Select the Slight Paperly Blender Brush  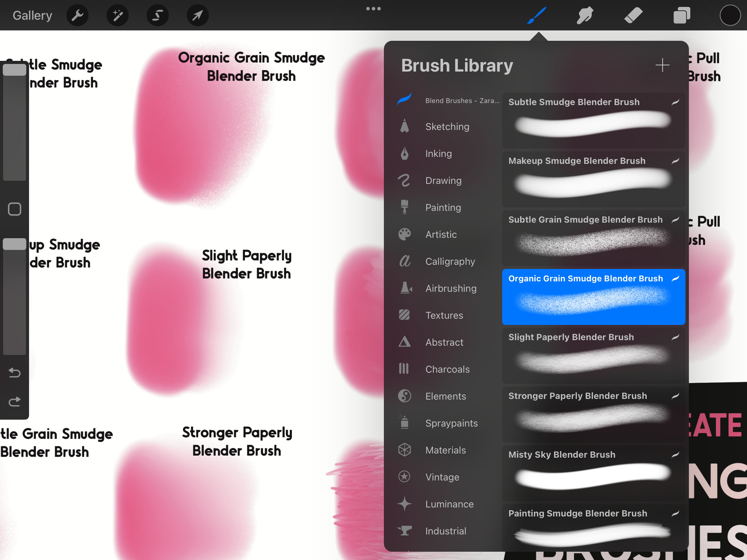593,355
